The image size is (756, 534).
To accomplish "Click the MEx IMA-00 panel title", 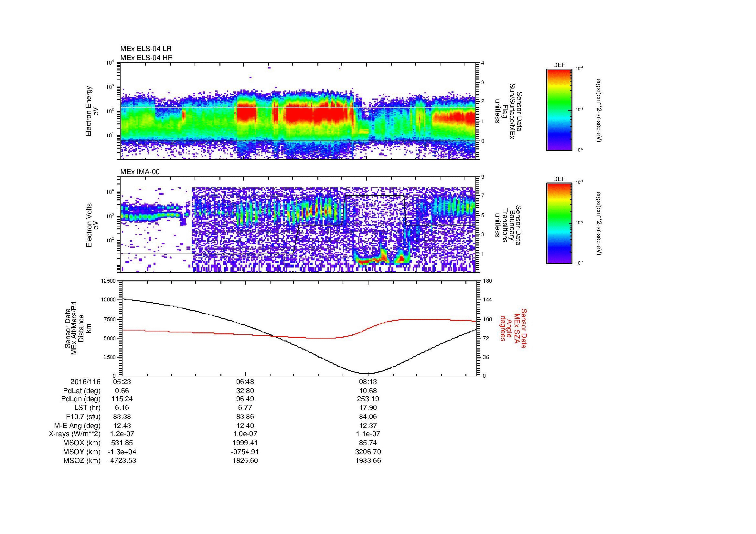I will (x=140, y=172).
